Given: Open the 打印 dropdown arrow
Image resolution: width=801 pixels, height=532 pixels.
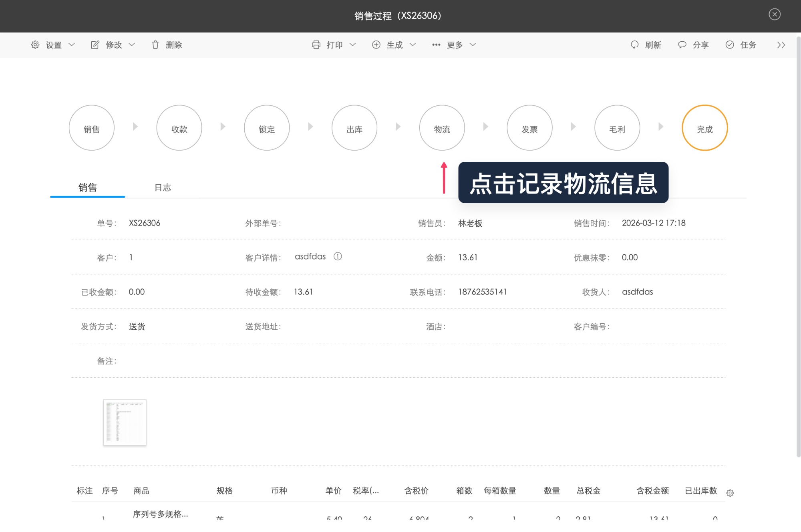Looking at the screenshot, I should (353, 45).
